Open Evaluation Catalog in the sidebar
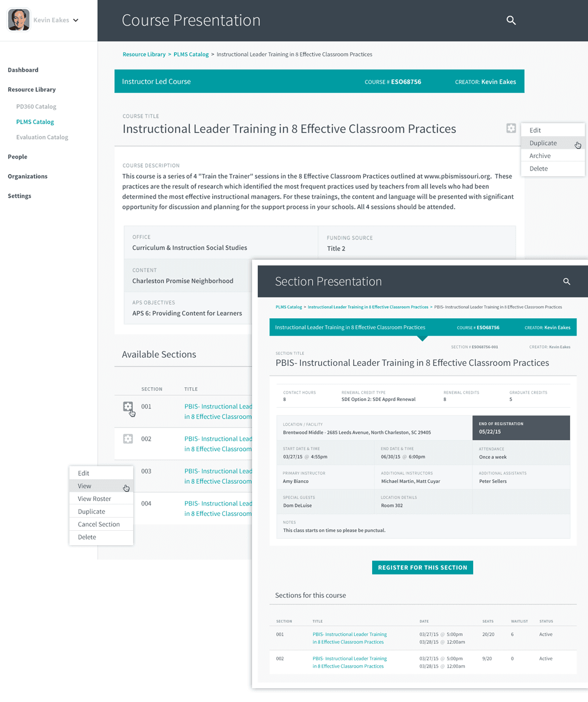 coord(42,137)
